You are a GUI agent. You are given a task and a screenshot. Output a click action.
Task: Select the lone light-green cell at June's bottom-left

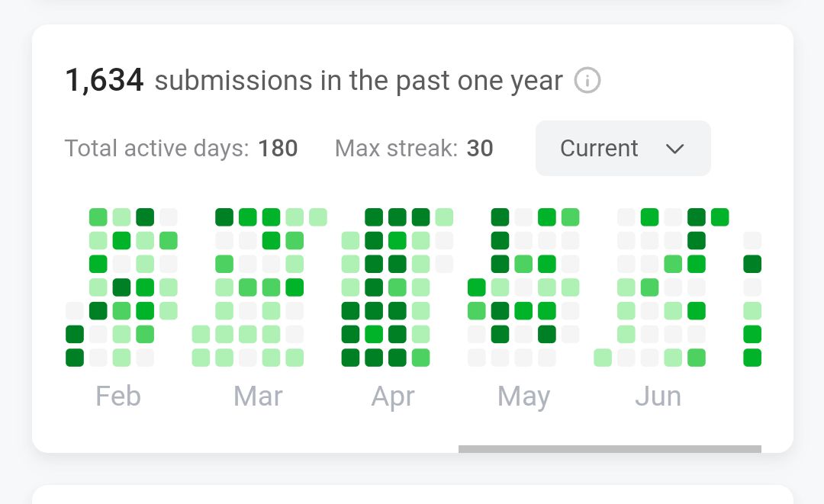coord(603,358)
